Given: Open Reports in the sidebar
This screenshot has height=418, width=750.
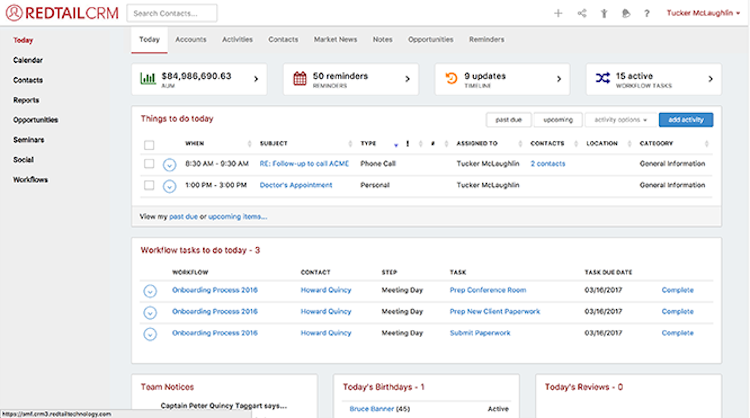Looking at the screenshot, I should point(26,100).
